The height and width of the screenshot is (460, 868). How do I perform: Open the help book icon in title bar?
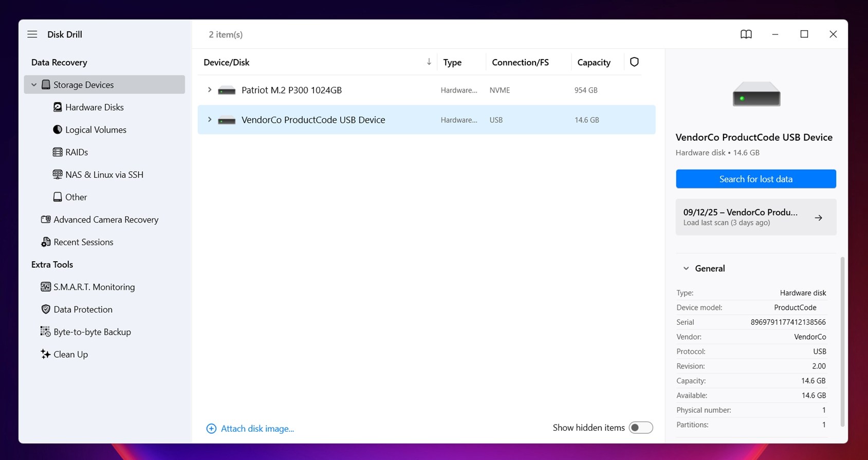(746, 34)
